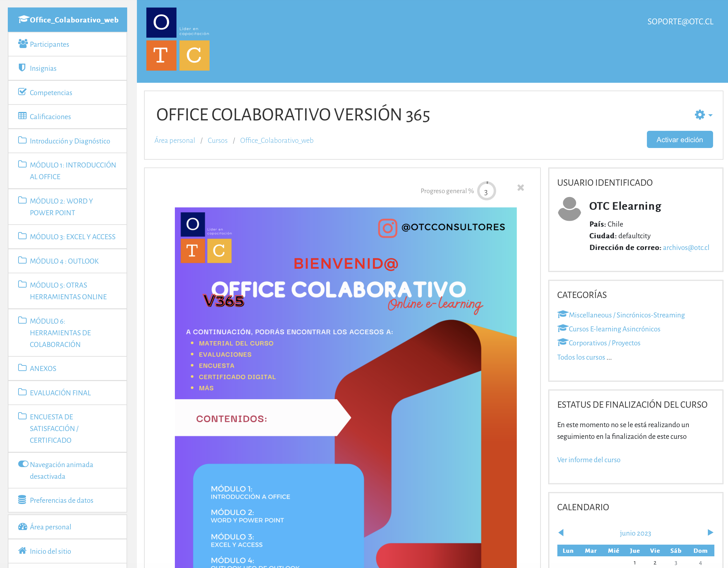The width and height of the screenshot is (728, 568).
Task: Click the Inicio del sitio home icon
Action: 22,550
